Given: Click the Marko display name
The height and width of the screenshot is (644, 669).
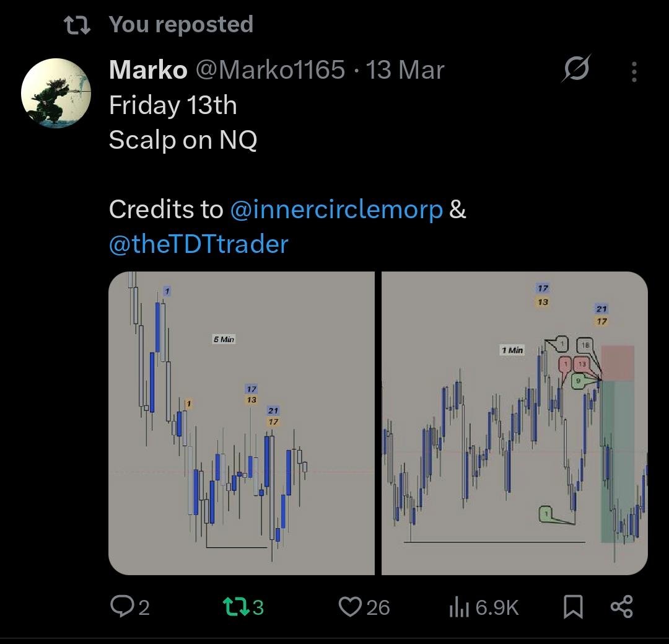Looking at the screenshot, I should coord(148,70).
